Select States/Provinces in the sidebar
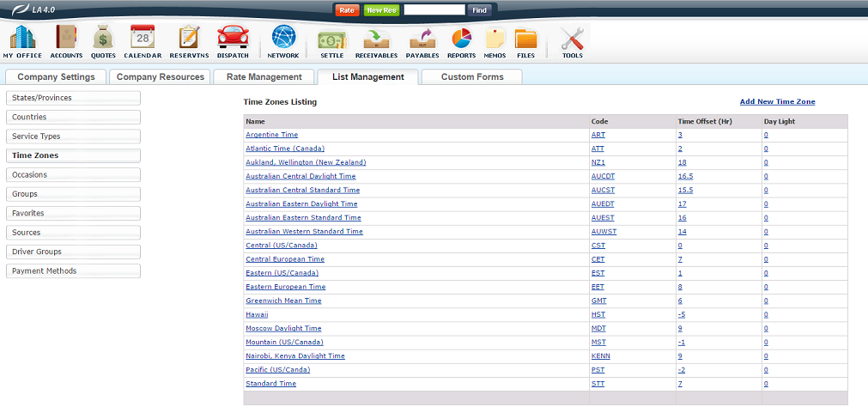The image size is (868, 419). [x=73, y=98]
